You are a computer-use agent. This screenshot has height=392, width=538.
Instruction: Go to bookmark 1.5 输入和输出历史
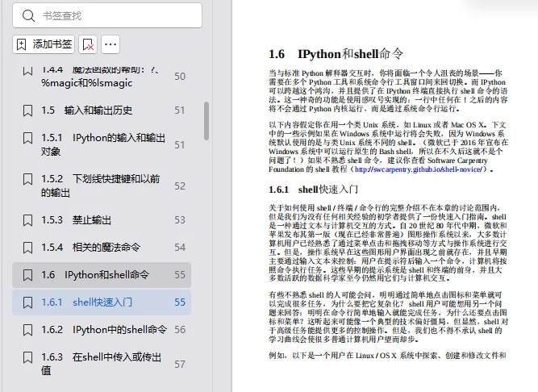[102, 111]
